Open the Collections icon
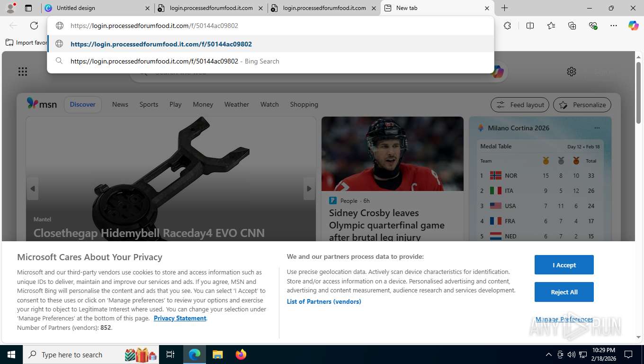Image resolution: width=644 pixels, height=364 pixels. [x=572, y=26]
